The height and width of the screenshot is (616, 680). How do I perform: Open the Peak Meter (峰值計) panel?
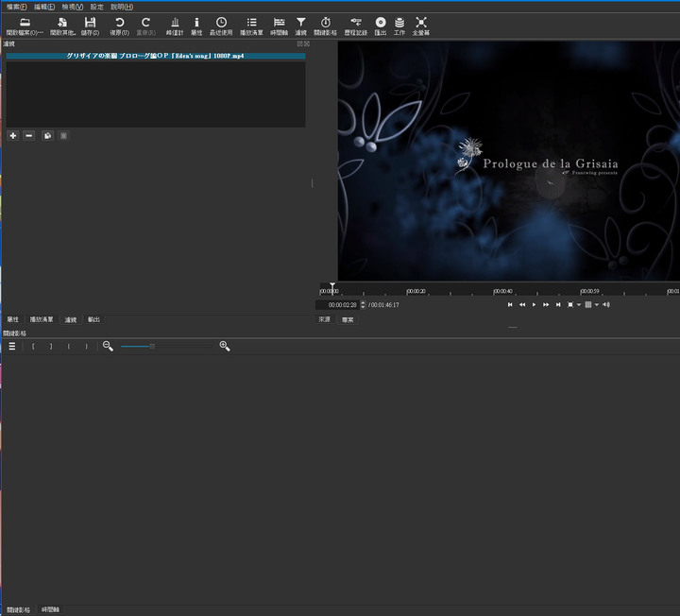pos(175,26)
